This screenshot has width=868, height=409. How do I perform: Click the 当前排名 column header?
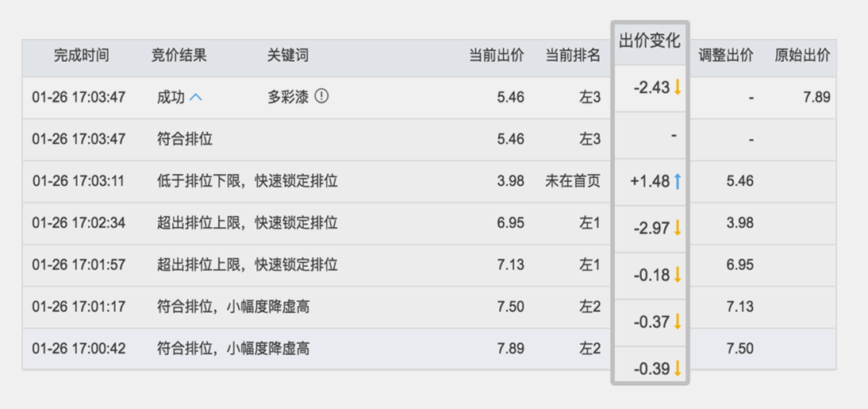pyautogui.click(x=573, y=56)
